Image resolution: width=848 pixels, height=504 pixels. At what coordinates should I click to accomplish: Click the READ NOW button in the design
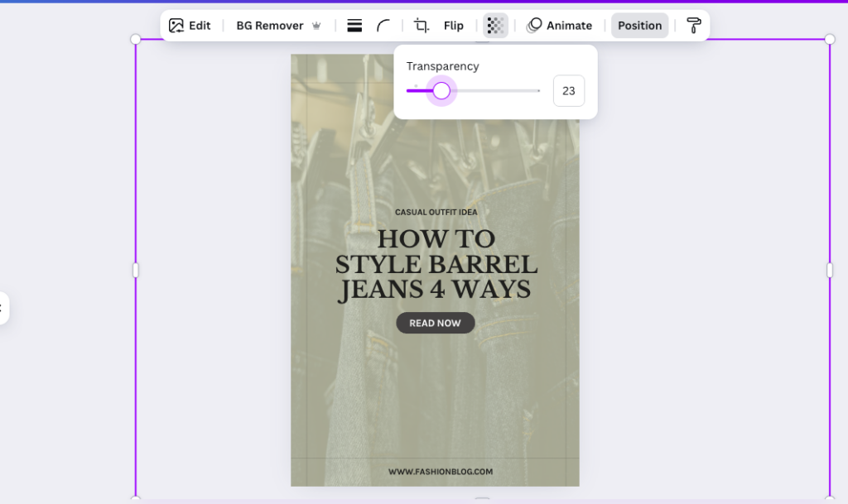tap(436, 323)
